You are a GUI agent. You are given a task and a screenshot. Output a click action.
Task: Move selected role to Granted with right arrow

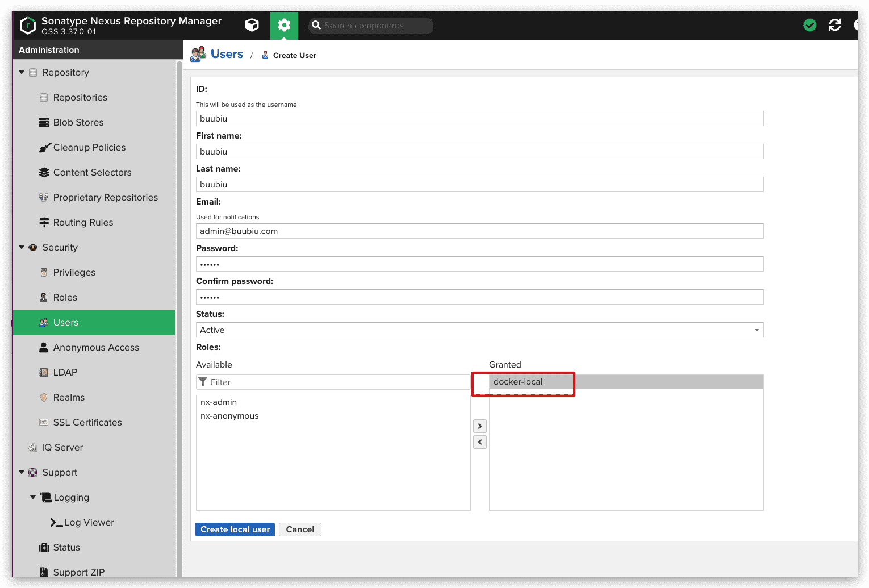pos(480,426)
